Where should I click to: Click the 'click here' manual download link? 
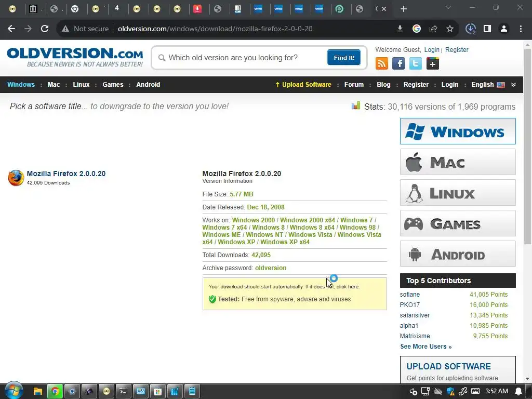[x=348, y=287]
